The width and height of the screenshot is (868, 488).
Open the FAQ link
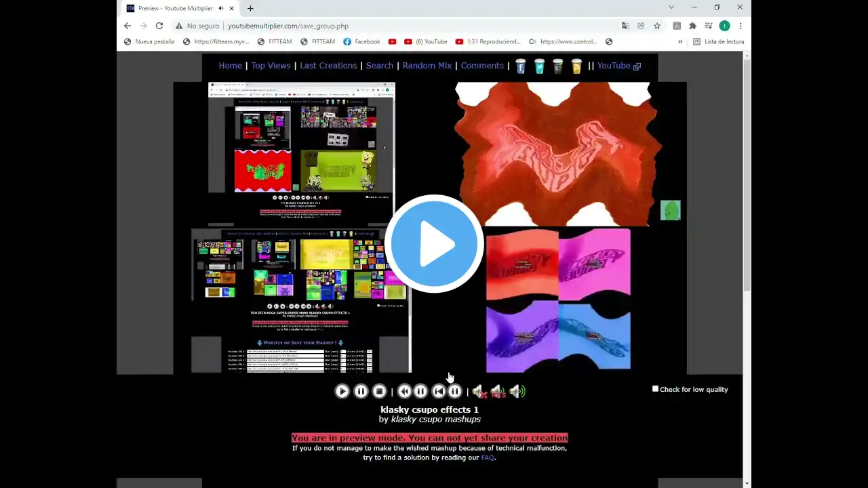(488, 457)
